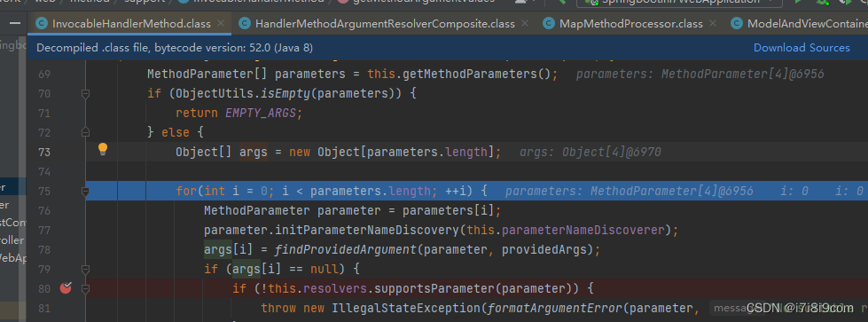Click line number 79 in the gutter

[x=43, y=270]
